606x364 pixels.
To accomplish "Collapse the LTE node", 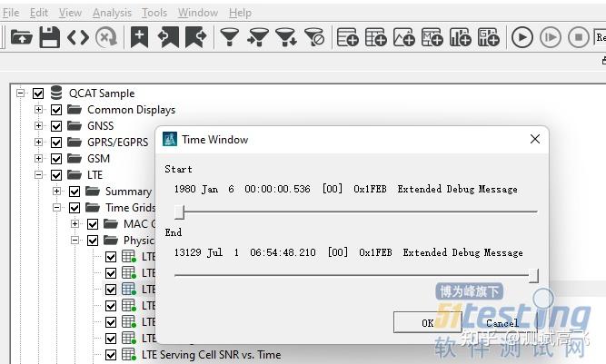I will (38, 174).
